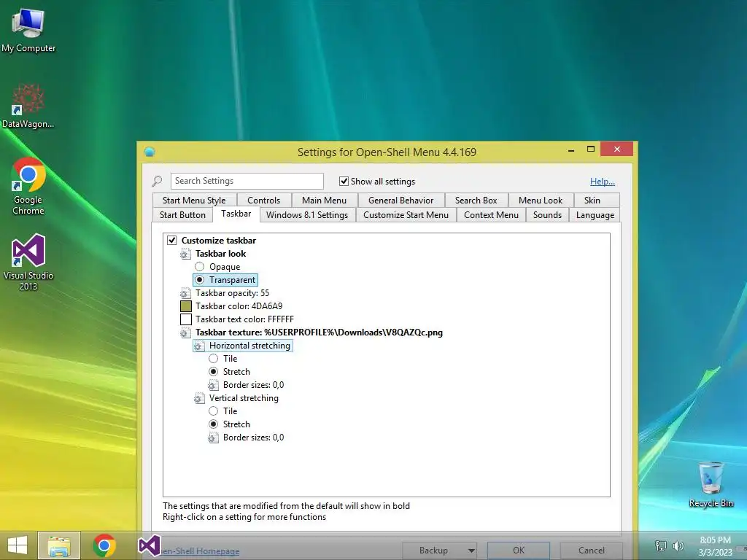747x560 pixels.
Task: Click in the Search Settings field
Action: click(247, 181)
